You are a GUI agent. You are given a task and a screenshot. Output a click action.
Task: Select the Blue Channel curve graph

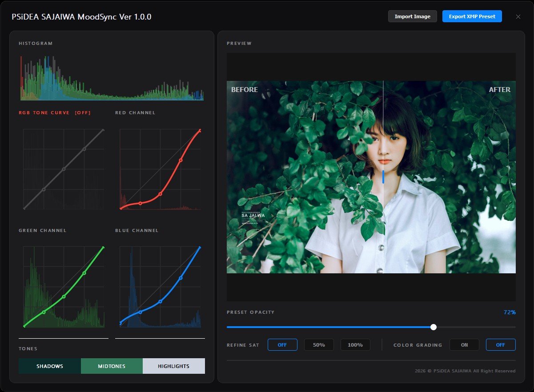pyautogui.click(x=160, y=287)
